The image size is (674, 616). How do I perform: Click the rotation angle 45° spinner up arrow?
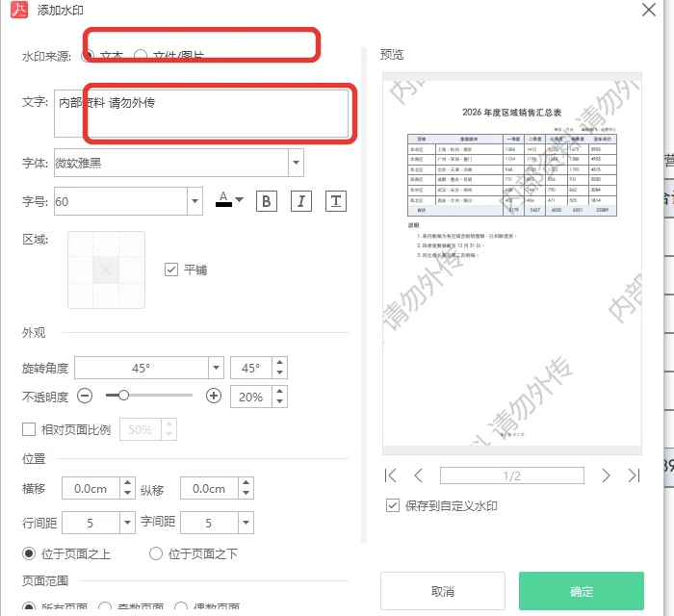click(x=280, y=363)
